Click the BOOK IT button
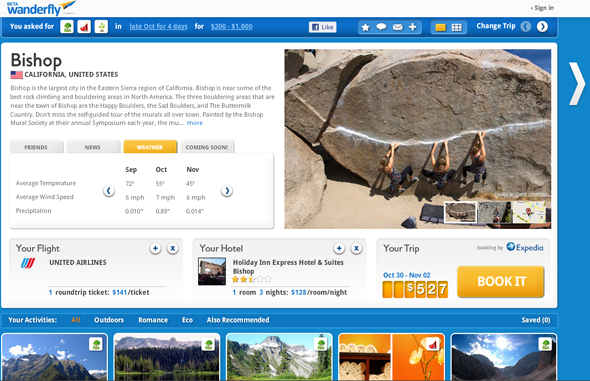This screenshot has height=381, width=590. 500,281
